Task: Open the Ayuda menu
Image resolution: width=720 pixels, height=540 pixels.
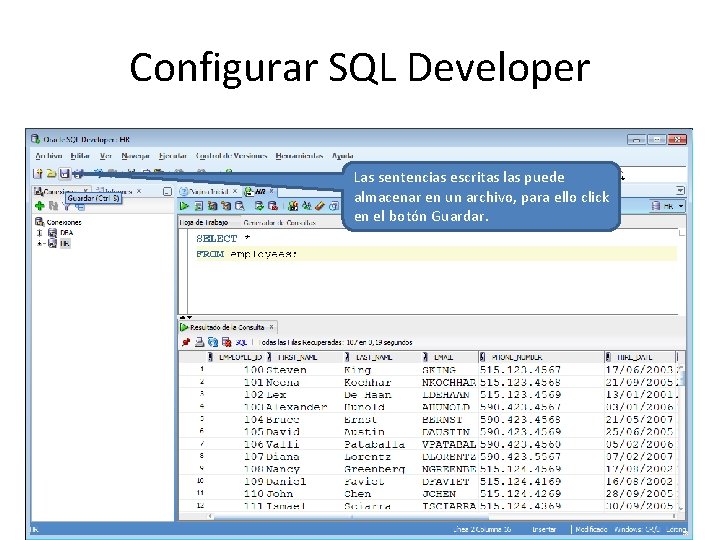Action: pyautogui.click(x=343, y=156)
